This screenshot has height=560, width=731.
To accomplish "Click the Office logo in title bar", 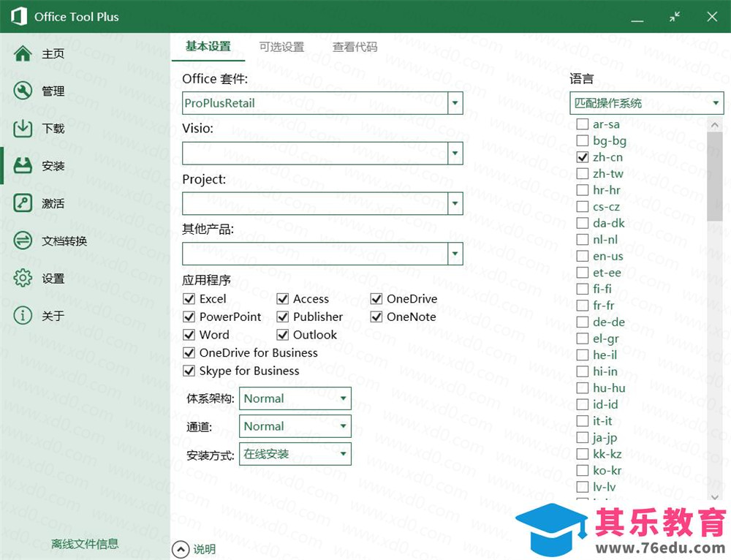I will point(19,16).
